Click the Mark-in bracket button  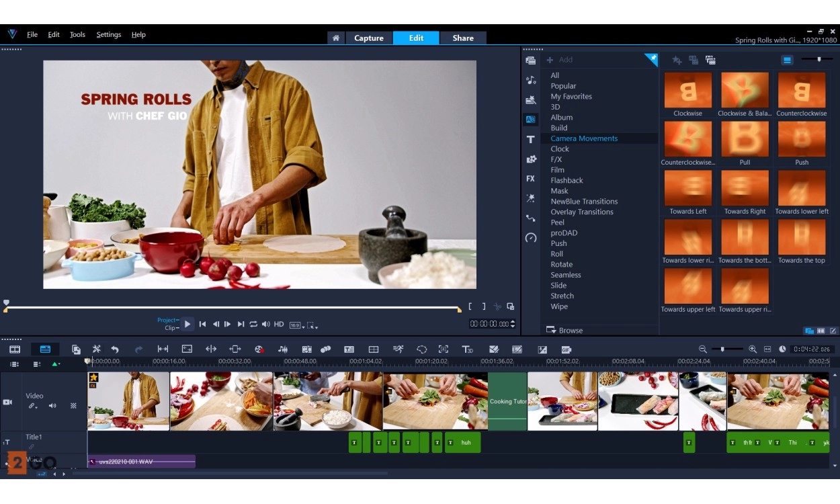[471, 306]
